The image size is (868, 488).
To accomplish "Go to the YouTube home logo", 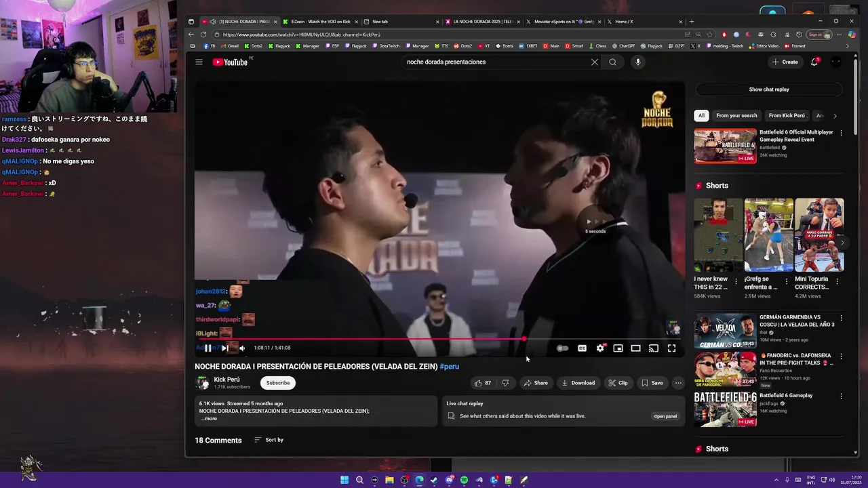I will (x=231, y=62).
